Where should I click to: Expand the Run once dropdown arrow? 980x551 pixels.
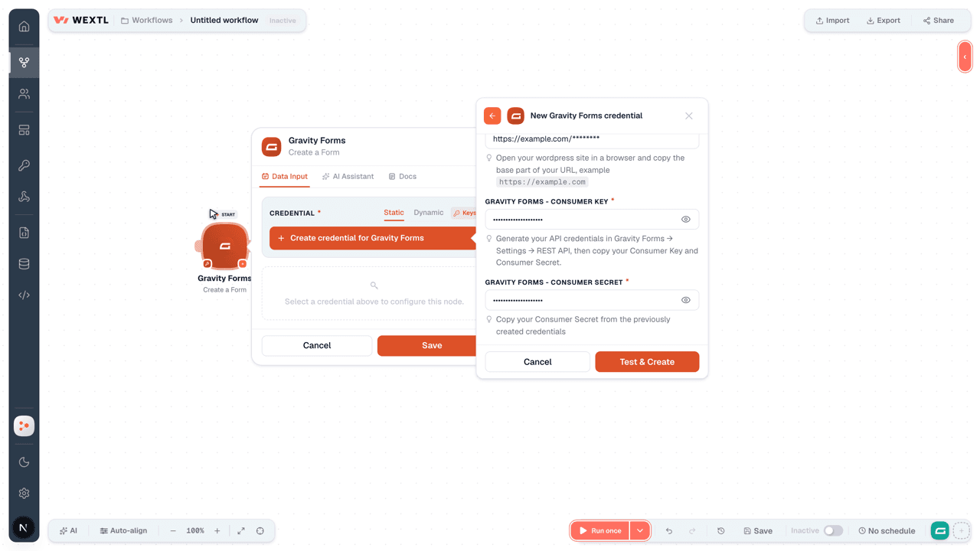pos(640,530)
